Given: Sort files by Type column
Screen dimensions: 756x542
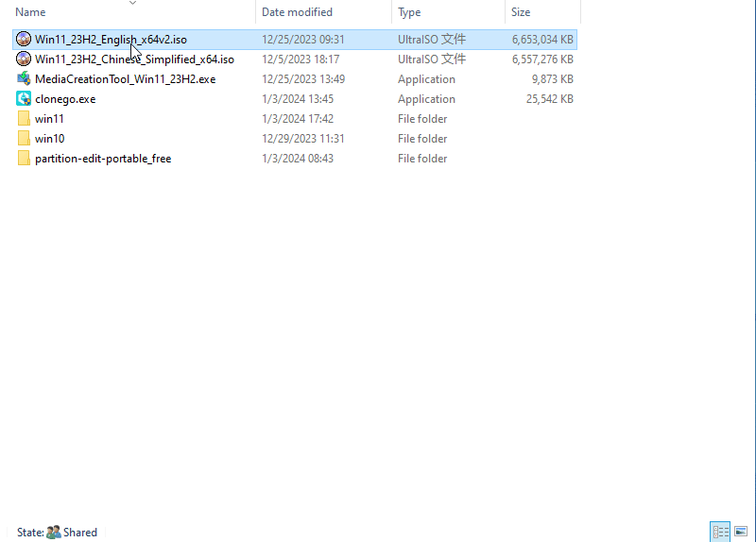Looking at the screenshot, I should [409, 12].
